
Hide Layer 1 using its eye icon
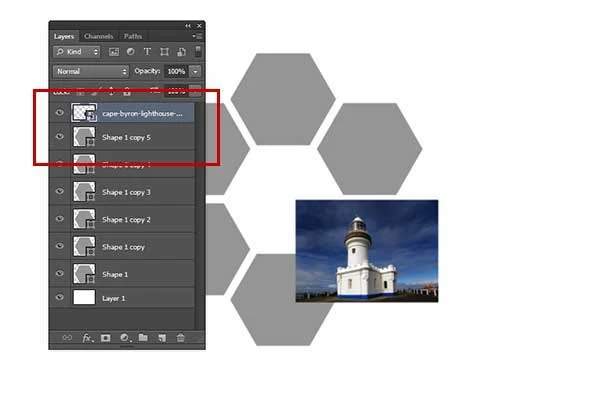pyautogui.click(x=60, y=297)
